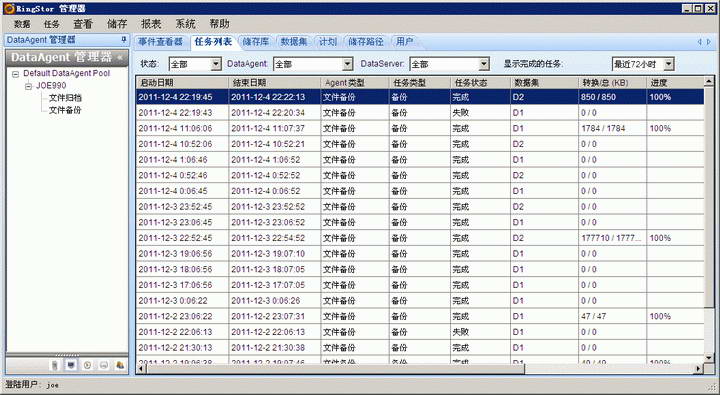Select row starting 2011-12-4 22:19:45
Viewport: 720px width, 395px height.
point(420,97)
